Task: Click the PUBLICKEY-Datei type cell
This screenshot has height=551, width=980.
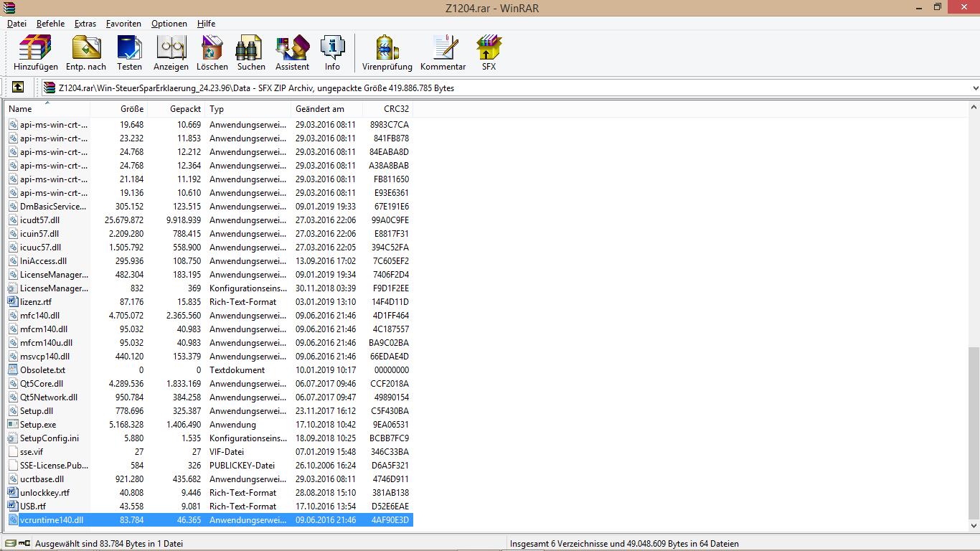Action: (x=242, y=466)
